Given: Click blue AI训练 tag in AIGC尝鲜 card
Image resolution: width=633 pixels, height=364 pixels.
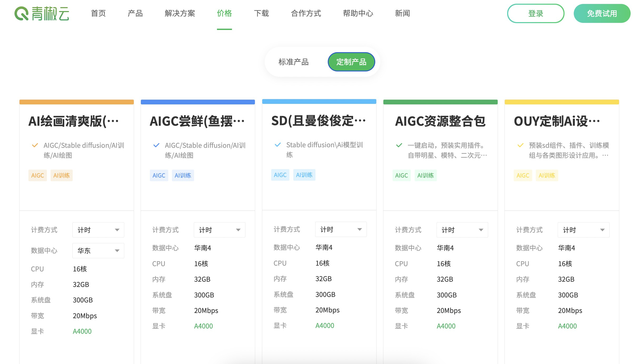Looking at the screenshot, I should point(183,175).
